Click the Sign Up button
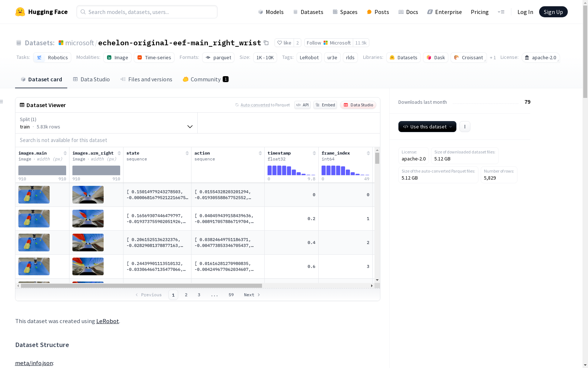Image resolution: width=588 pixels, height=368 pixels. coord(553,12)
